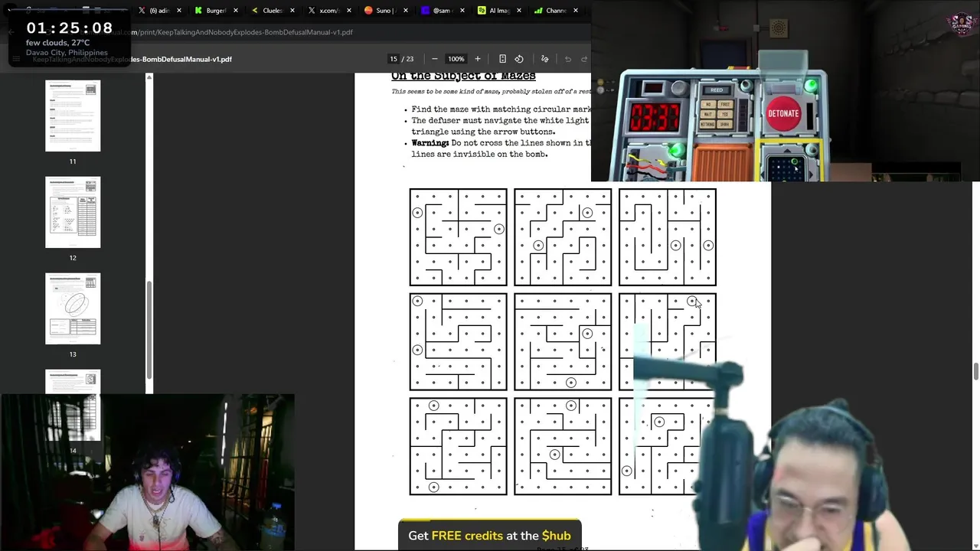
Task: Click the page number field showing 15
Action: point(394,59)
